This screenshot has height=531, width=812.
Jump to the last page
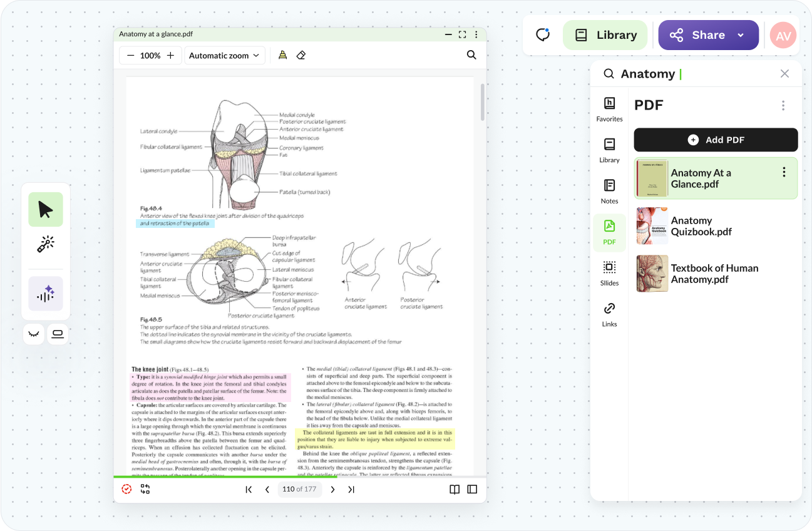pyautogui.click(x=351, y=490)
